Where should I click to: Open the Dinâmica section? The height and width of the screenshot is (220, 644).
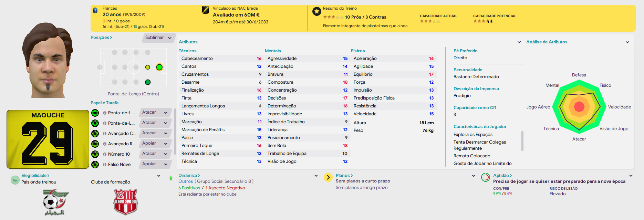pos(189,176)
